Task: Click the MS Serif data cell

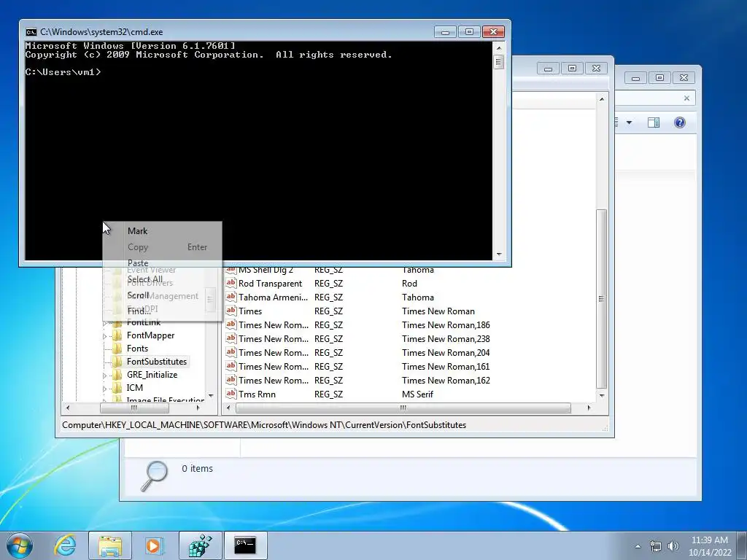Action: coord(417,394)
